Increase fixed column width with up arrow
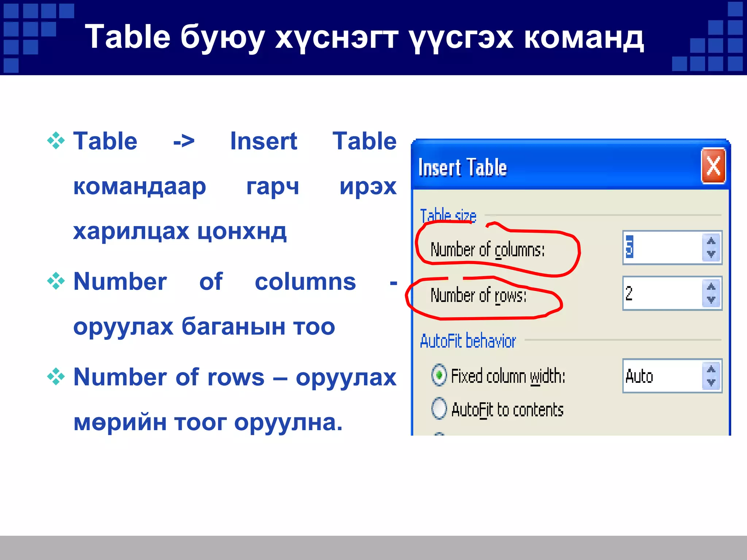747x560 pixels. coord(711,369)
